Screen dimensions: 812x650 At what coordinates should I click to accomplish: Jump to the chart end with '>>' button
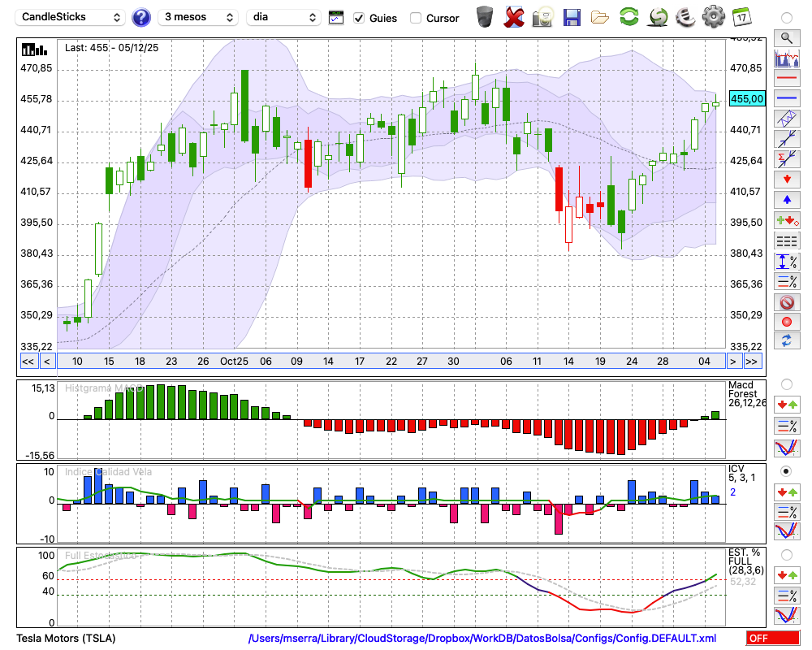pyautogui.click(x=753, y=362)
